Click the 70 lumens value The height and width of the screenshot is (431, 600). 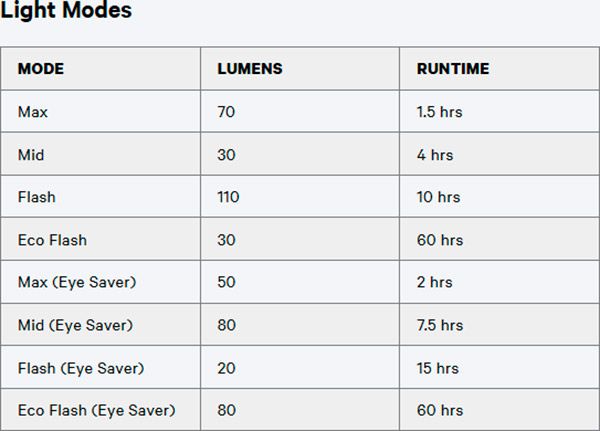pyautogui.click(x=226, y=112)
